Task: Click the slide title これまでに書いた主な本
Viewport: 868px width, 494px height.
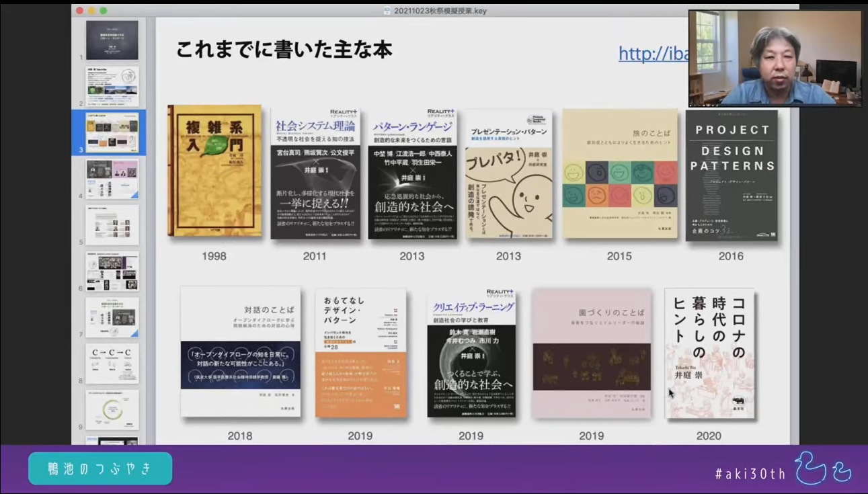Action: point(284,50)
